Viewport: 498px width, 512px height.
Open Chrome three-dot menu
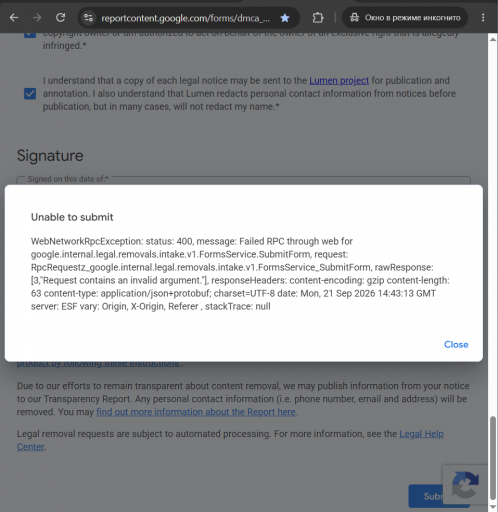coord(483,18)
